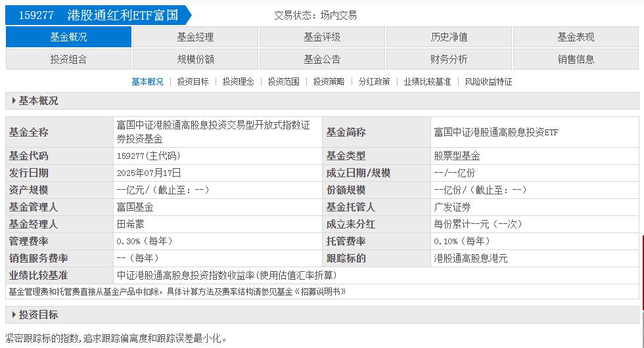The width and height of the screenshot is (644, 348).
Task: Select tracking target 港股通高股息港元
Action: pos(471,258)
